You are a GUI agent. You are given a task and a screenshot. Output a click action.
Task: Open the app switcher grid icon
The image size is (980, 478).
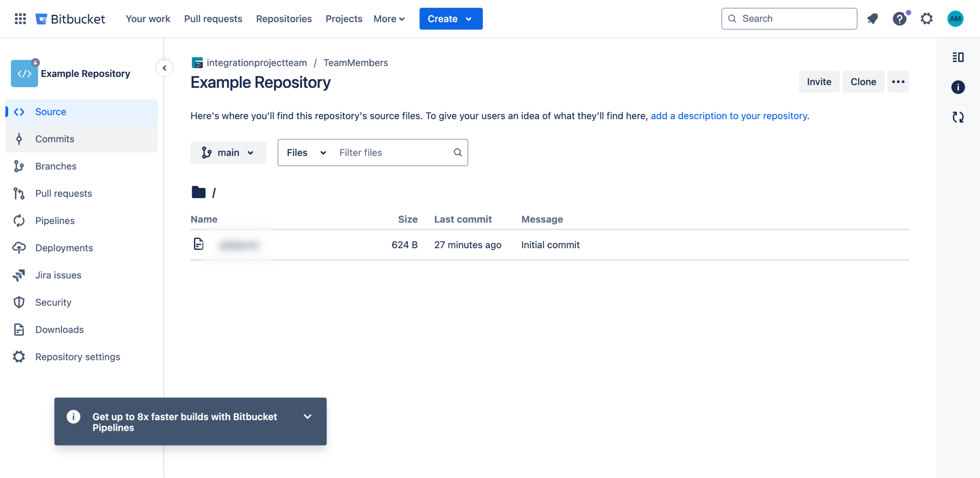click(20, 19)
